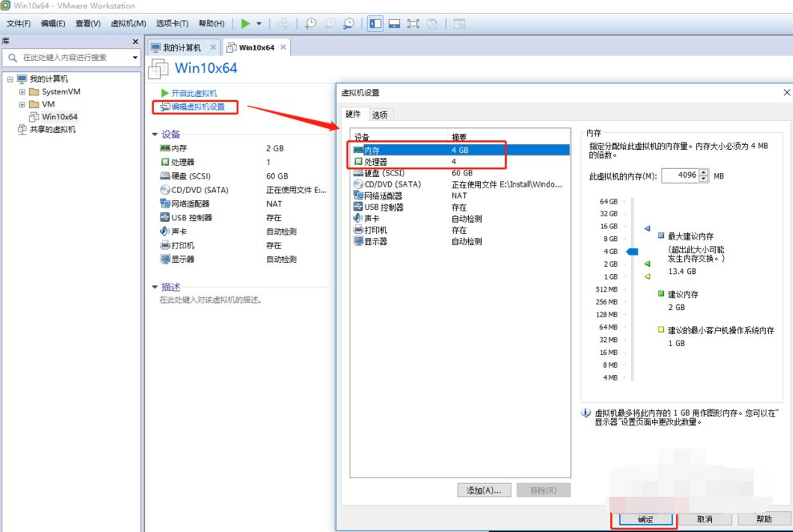Toggle the library sidebar view icon
The height and width of the screenshot is (532, 793).
tap(375, 24)
